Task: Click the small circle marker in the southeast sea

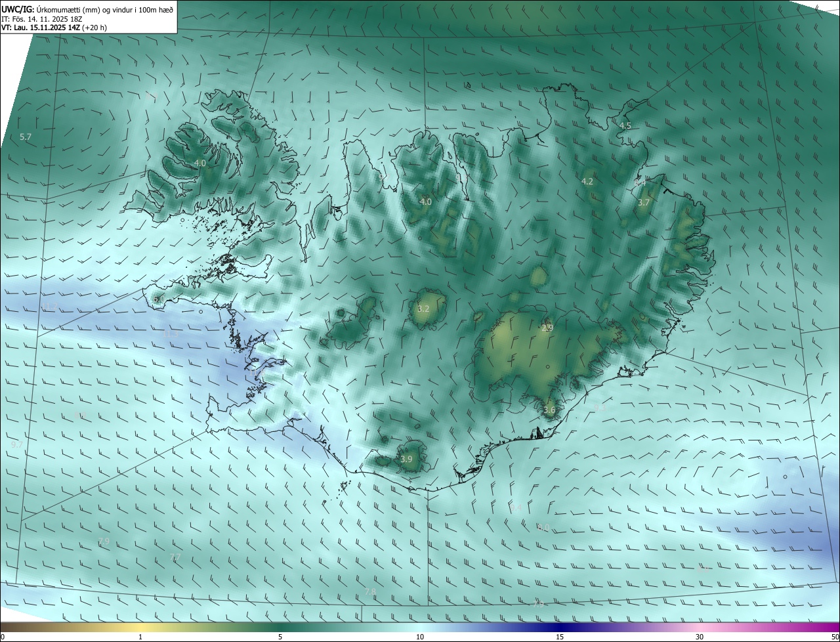Action: coord(785,477)
